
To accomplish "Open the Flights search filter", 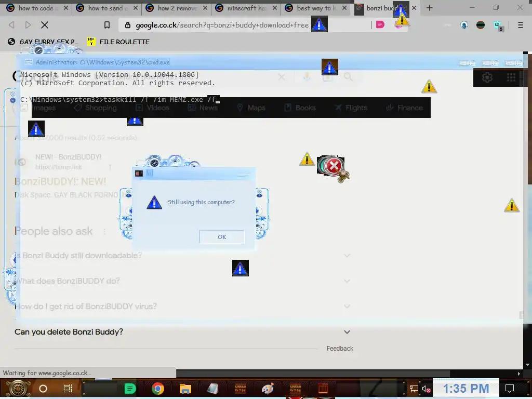I will point(351,108).
